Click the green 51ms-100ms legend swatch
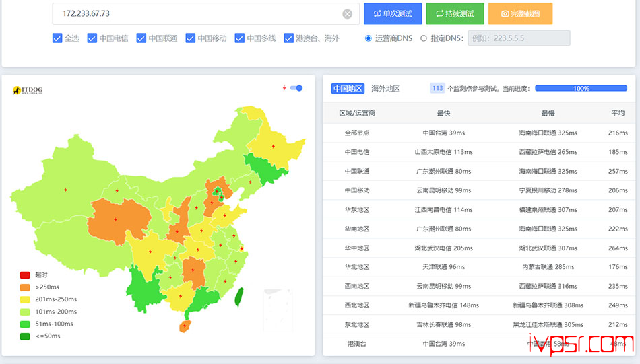The width and height of the screenshot is (640, 364). click(25, 324)
